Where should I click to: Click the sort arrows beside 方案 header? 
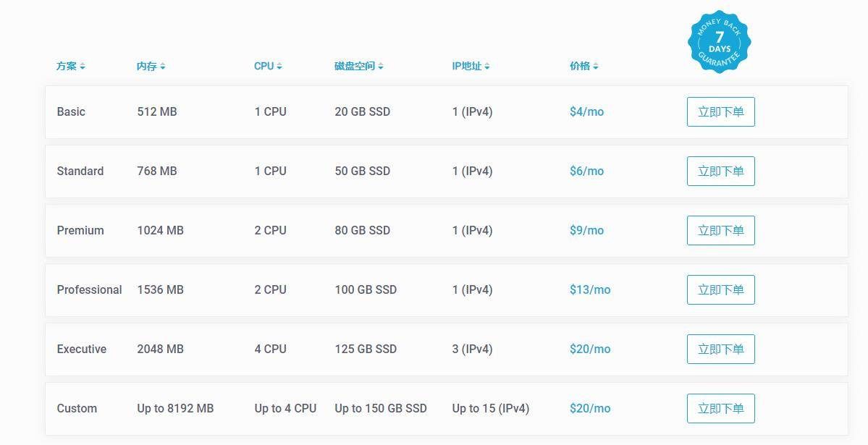tap(83, 67)
